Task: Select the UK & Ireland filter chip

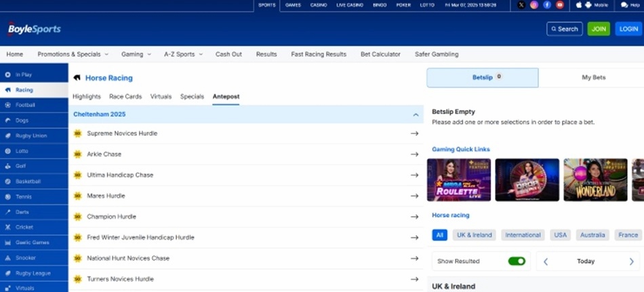Action: click(474, 235)
